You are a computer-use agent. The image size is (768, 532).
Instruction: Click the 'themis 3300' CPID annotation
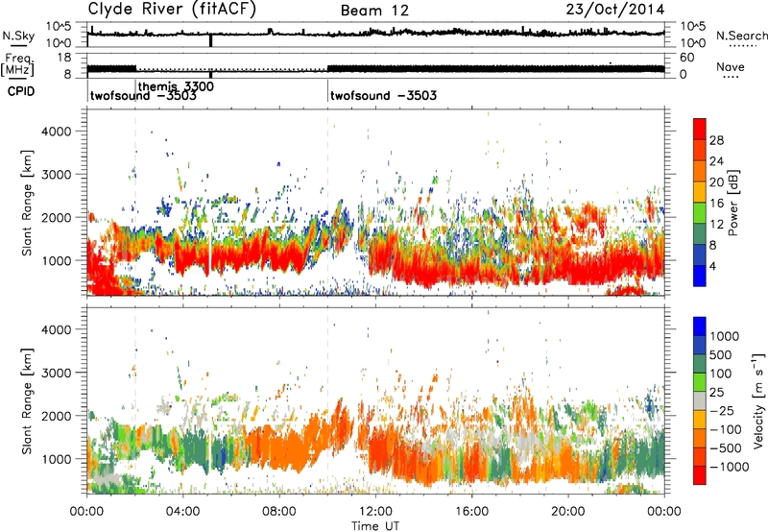176,86
